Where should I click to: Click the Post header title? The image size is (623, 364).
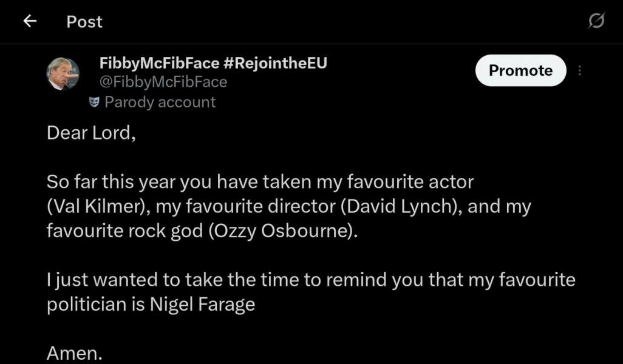point(84,21)
